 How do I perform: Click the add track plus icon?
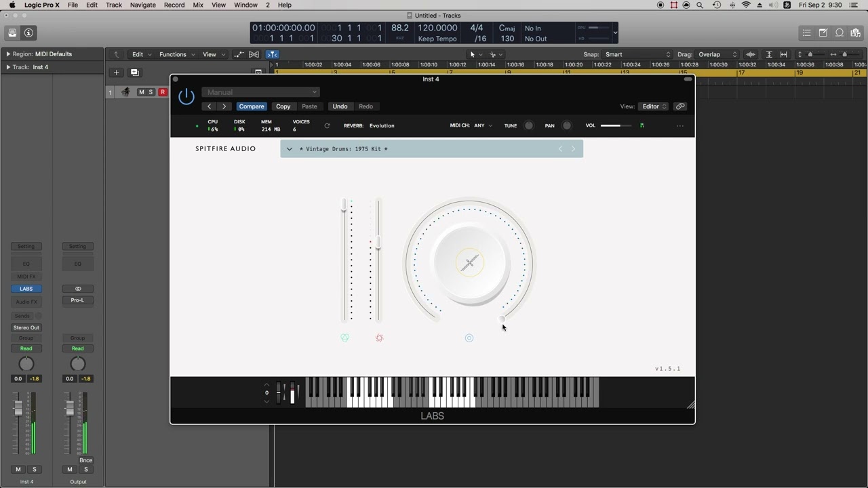[116, 73]
